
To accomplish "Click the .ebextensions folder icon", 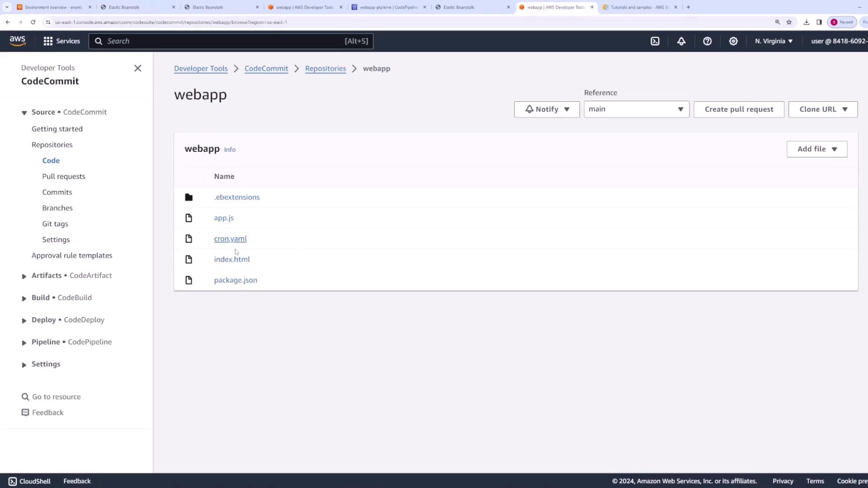I will pos(189,197).
